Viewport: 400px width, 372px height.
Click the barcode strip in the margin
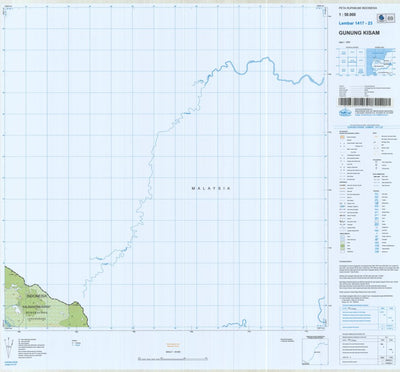(365, 102)
